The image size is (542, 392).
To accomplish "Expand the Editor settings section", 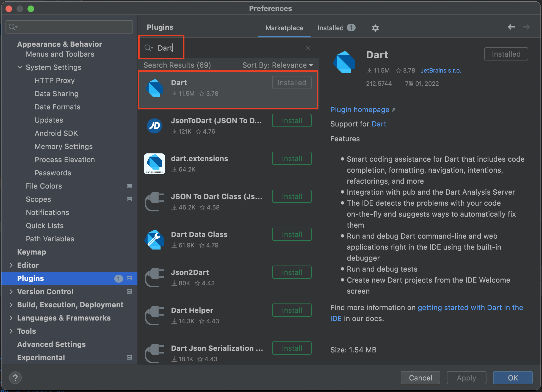I will [11, 265].
